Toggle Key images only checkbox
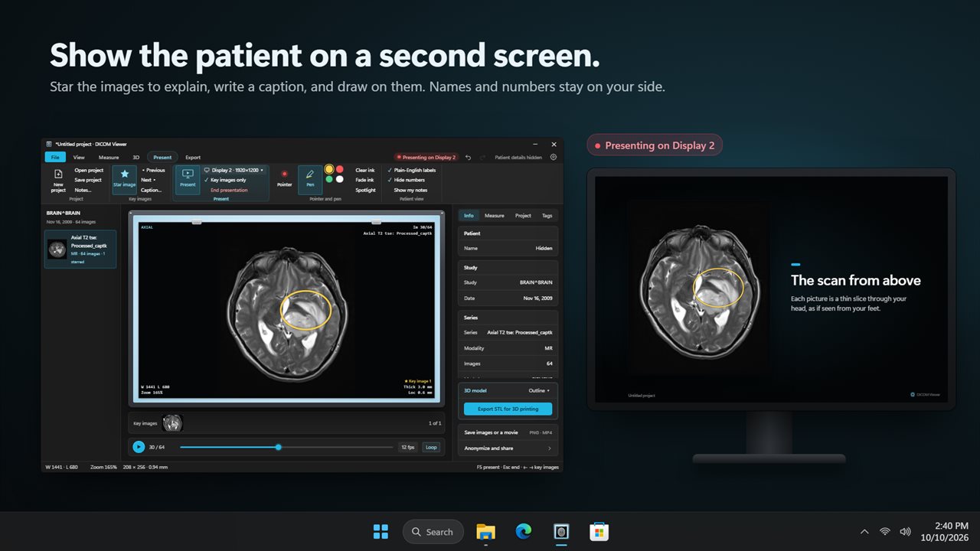 pyautogui.click(x=225, y=180)
